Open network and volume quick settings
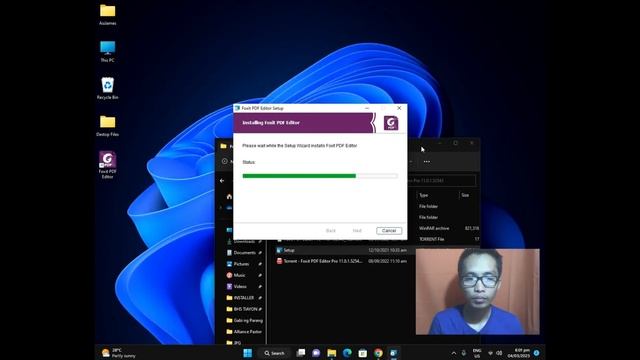Screen dimensions: 640x360 495,353
